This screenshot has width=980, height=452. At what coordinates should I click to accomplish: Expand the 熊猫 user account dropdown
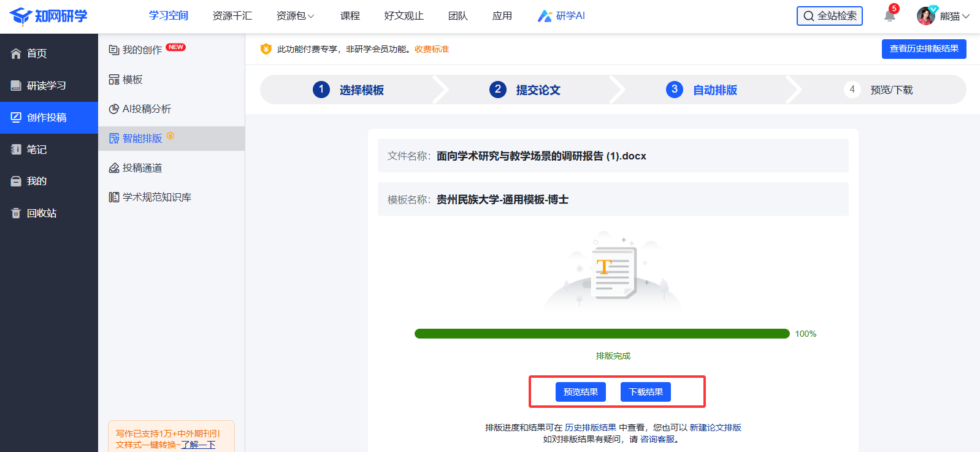(955, 16)
